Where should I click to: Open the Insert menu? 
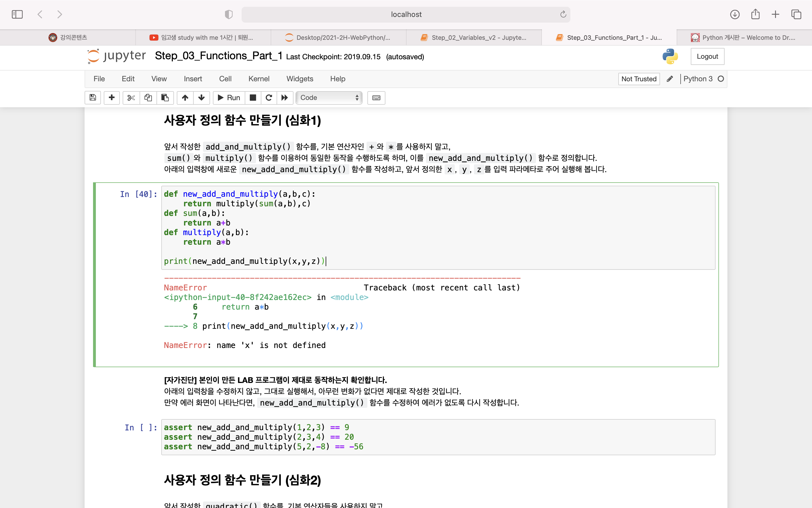193,79
